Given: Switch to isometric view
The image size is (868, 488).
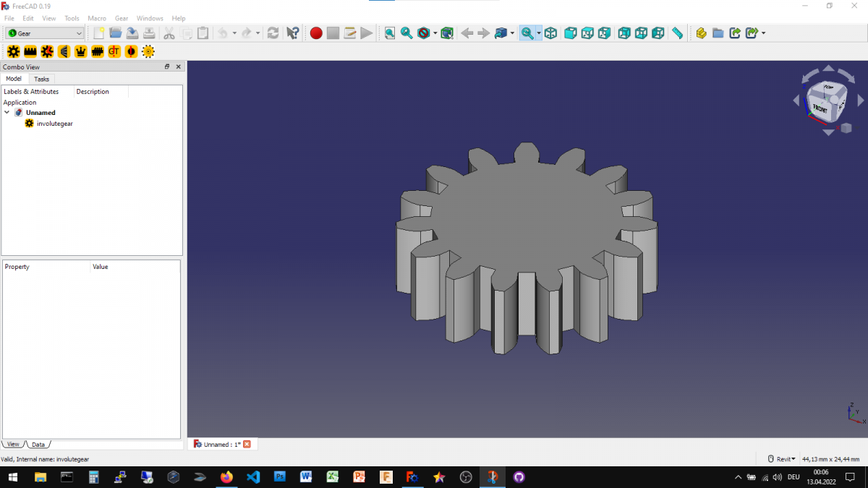Looking at the screenshot, I should (x=551, y=33).
